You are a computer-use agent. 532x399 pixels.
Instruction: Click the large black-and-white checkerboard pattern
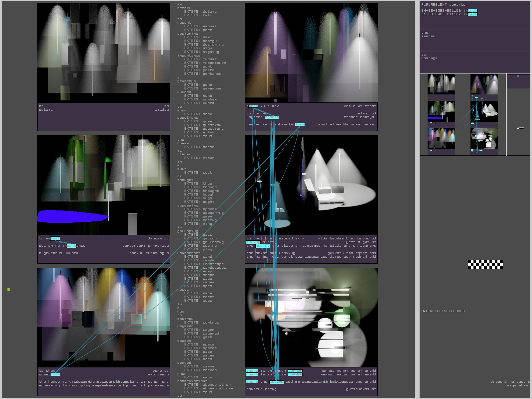coord(485,265)
